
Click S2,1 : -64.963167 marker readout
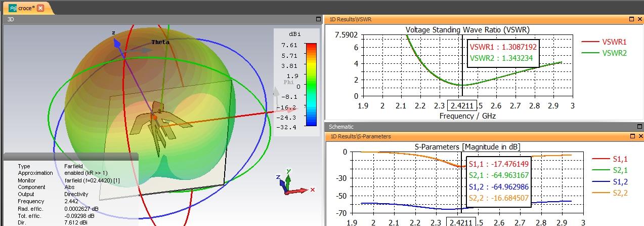499,175
